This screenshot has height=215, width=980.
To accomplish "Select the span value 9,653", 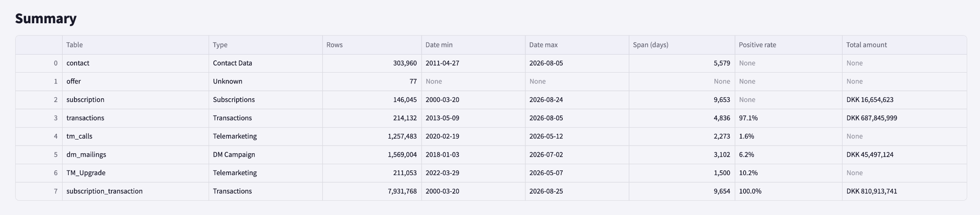I will [682, 100].
